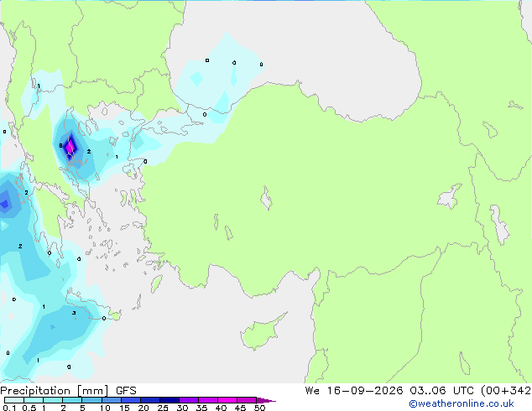Click the date text "We 16-09-2026"

tap(354, 391)
